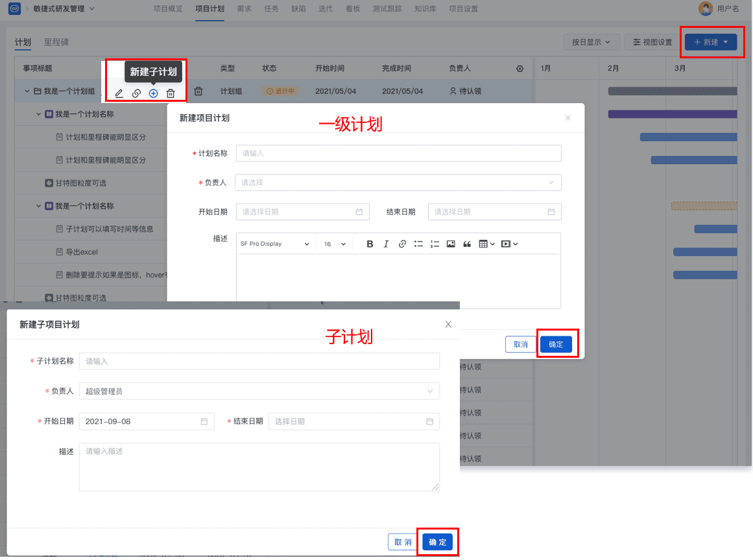
Task: Open calendar icon in 结束日期 field of 新建项目计划
Action: 551,211
